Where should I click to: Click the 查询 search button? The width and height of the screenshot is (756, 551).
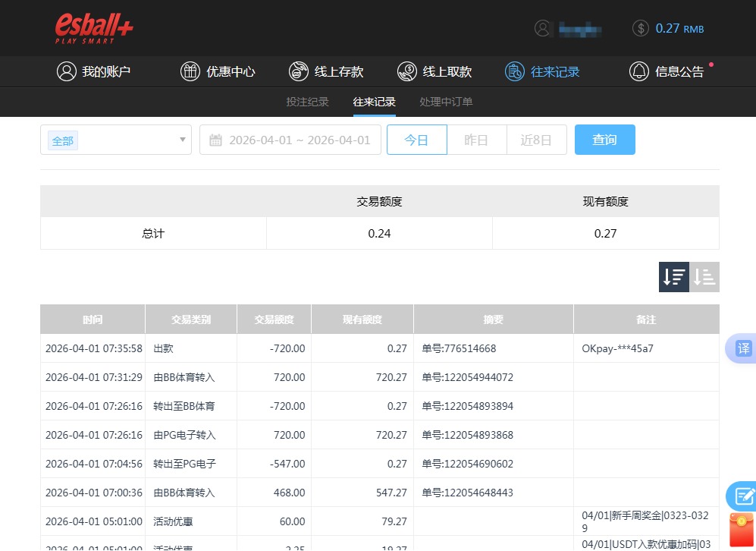point(604,140)
